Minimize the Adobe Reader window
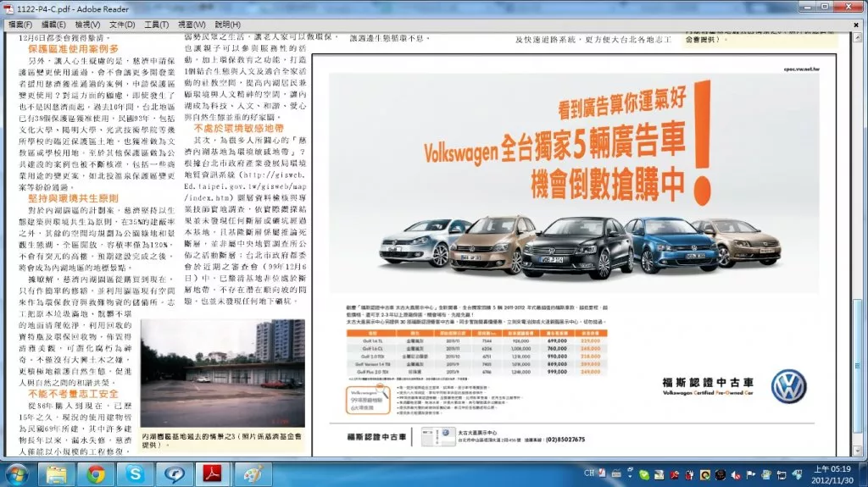The height and width of the screenshot is (487, 868). (808, 7)
